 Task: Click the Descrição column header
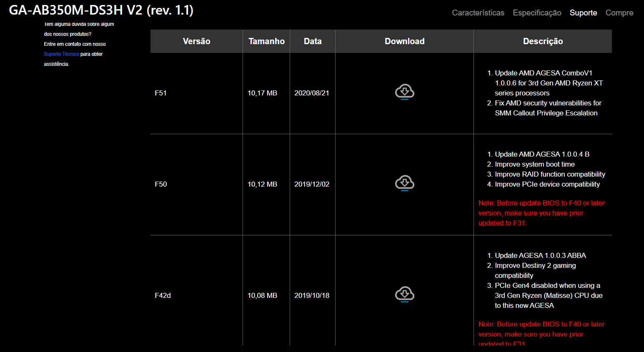tap(543, 41)
